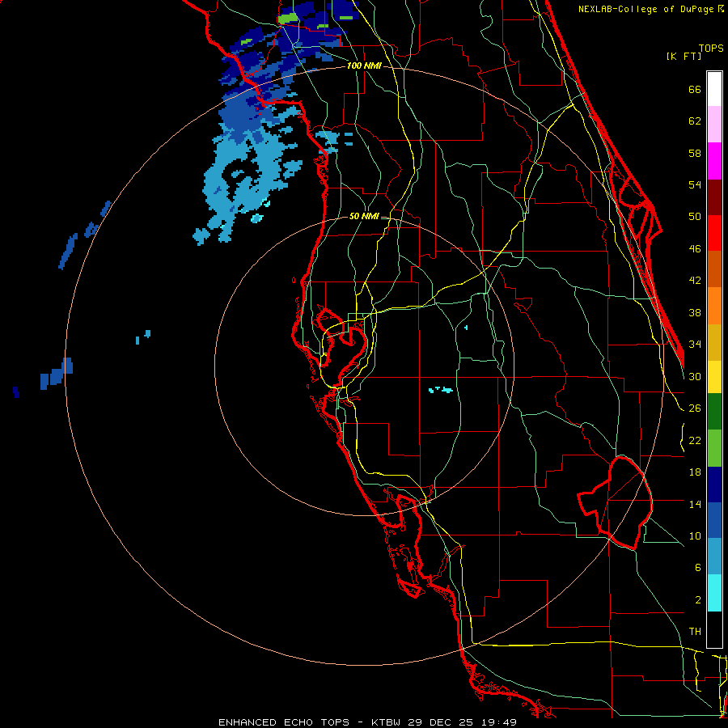Viewport: 728px width, 728px height.
Task: Click the dark orange legend color swatch
Action: click(714, 269)
